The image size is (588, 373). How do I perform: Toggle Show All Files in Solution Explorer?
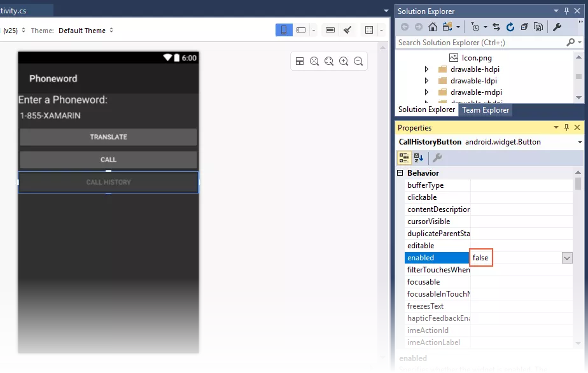[x=538, y=27]
